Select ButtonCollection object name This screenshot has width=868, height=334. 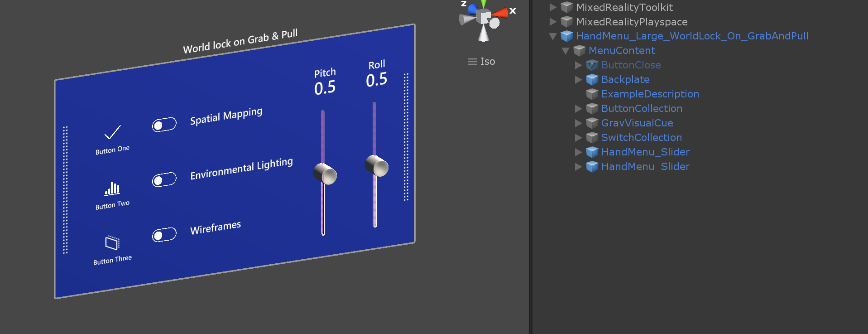tap(642, 109)
